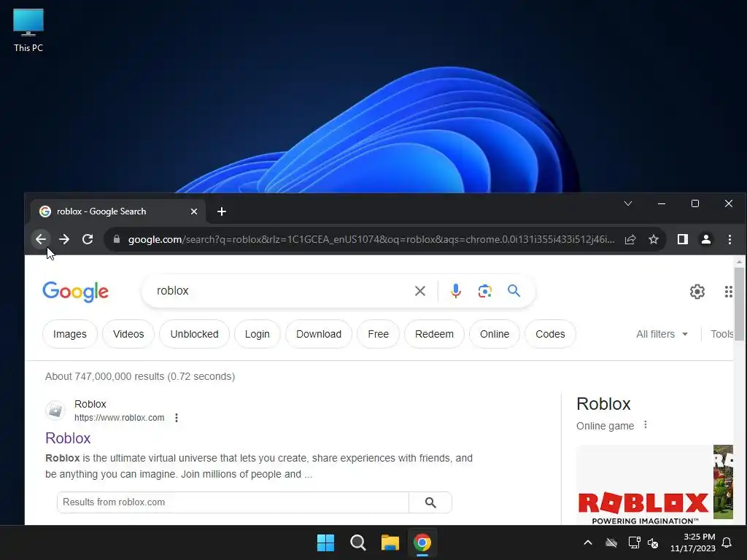Open the muted volume tray icon
This screenshot has height=560, width=747.
point(653,542)
